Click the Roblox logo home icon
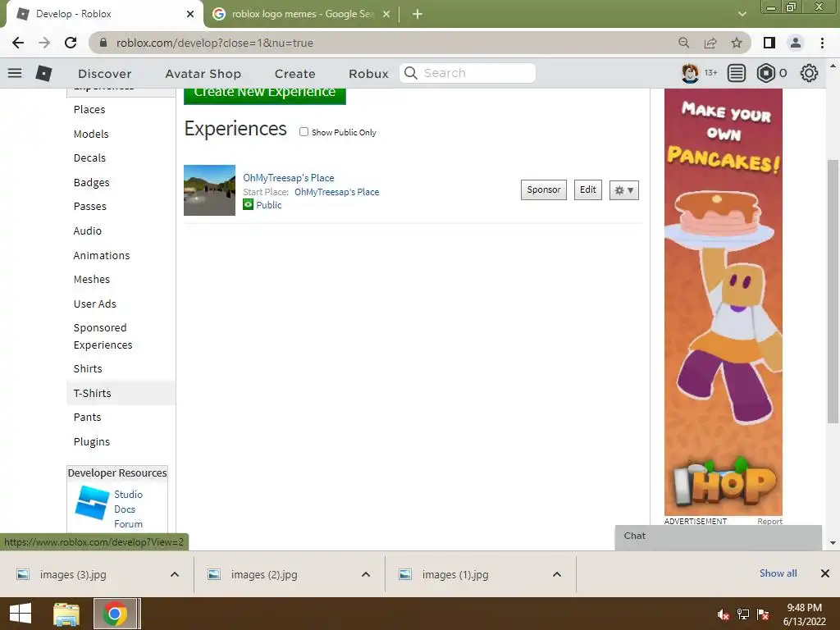 (x=44, y=73)
